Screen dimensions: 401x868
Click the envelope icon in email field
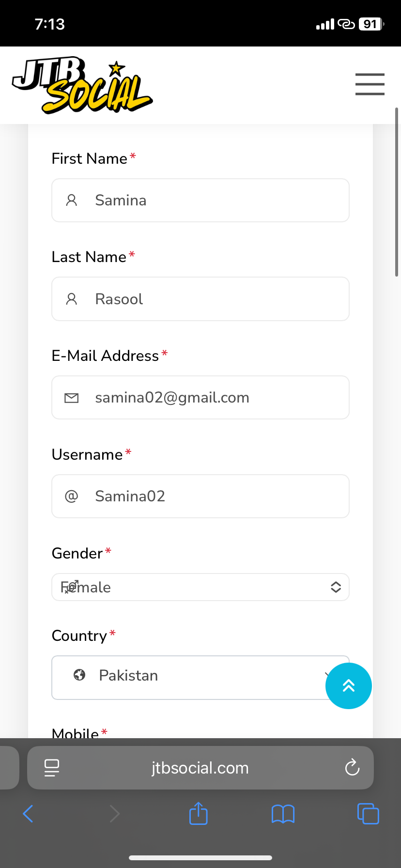pos(72,398)
